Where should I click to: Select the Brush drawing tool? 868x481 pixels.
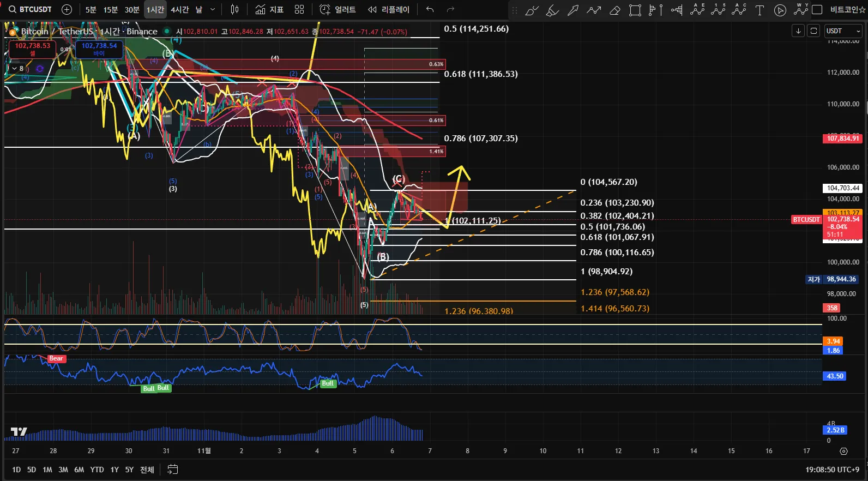tap(532, 10)
